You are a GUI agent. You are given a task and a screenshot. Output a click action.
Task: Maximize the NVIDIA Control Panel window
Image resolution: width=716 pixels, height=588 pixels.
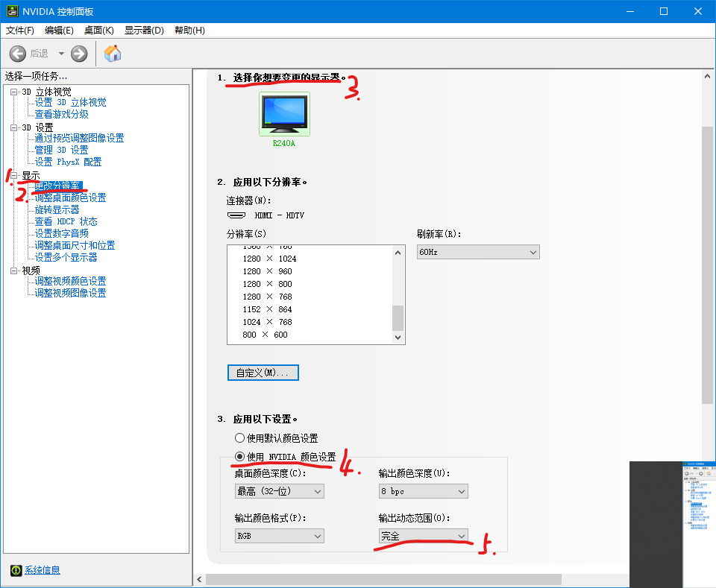pyautogui.click(x=664, y=11)
